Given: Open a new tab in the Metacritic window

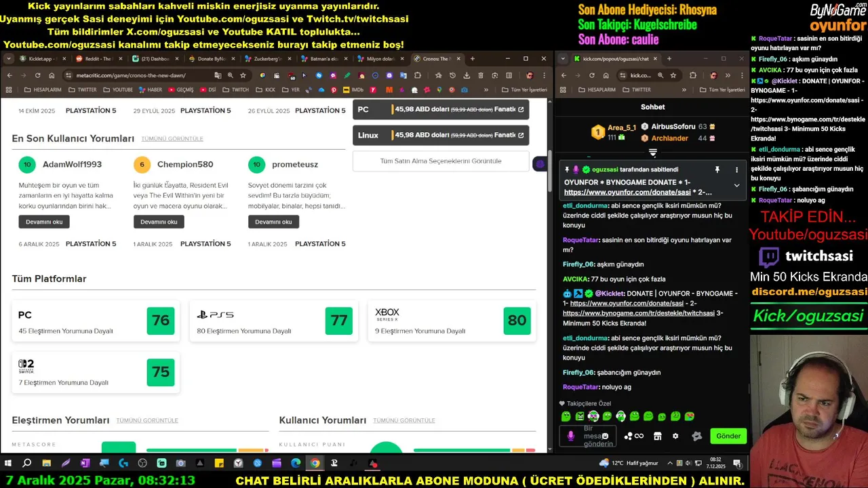Looking at the screenshot, I should click(473, 59).
